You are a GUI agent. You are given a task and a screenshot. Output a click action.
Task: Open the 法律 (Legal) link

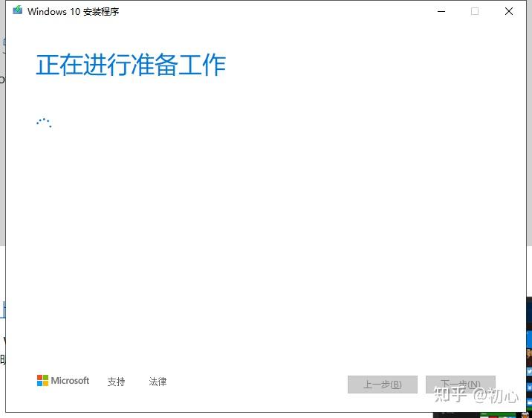(158, 382)
